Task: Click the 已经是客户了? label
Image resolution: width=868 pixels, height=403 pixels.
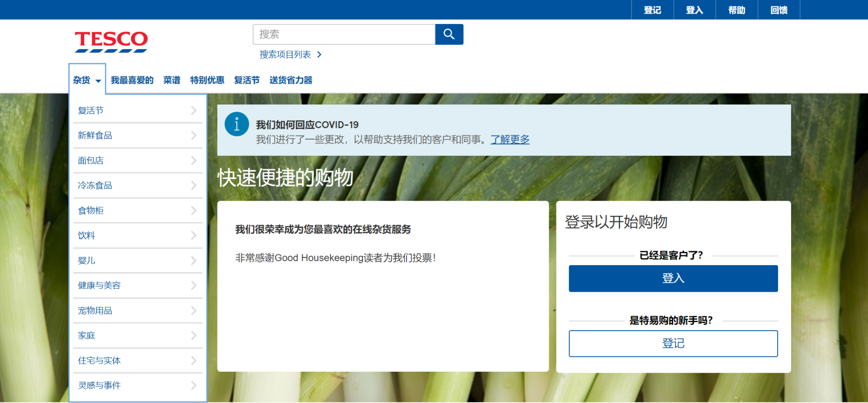Action: 671,256
